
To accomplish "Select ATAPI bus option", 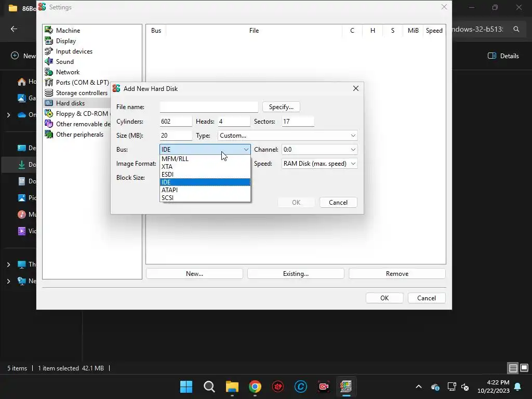I will point(205,190).
